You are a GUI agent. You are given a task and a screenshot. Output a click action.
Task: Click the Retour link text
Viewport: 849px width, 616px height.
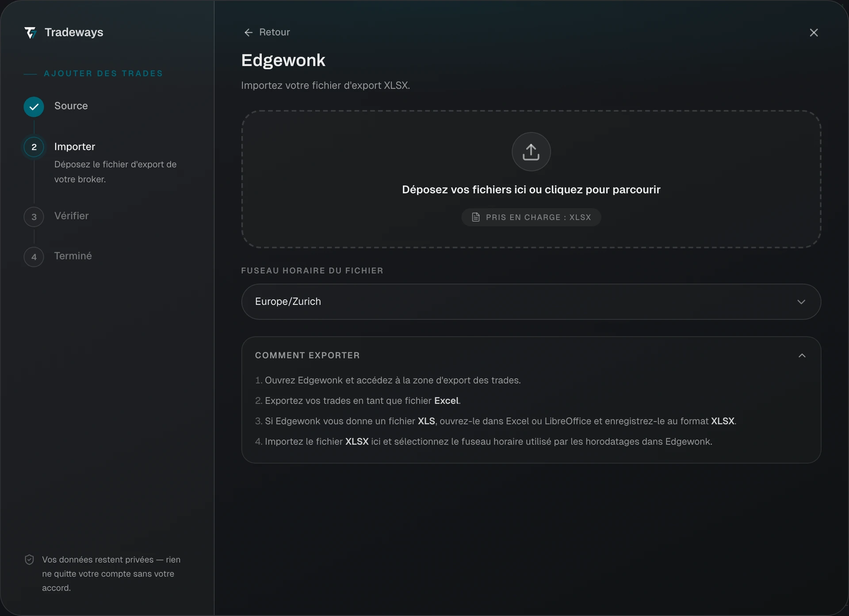click(275, 32)
